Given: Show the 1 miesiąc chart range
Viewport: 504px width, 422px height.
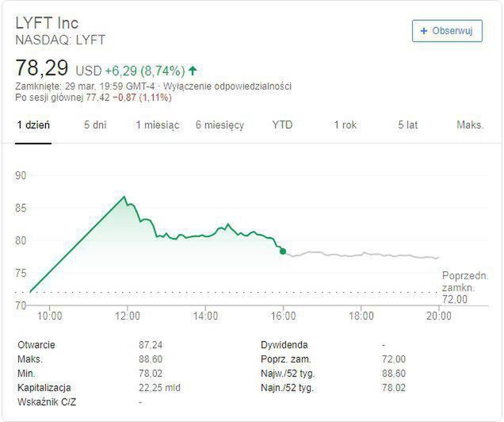Looking at the screenshot, I should coord(157,125).
